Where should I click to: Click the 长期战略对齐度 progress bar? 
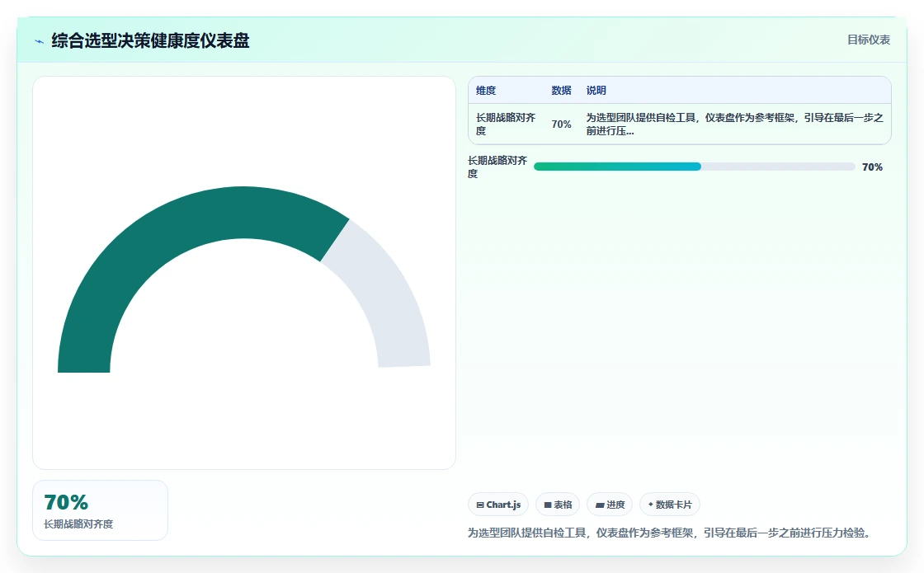(694, 167)
